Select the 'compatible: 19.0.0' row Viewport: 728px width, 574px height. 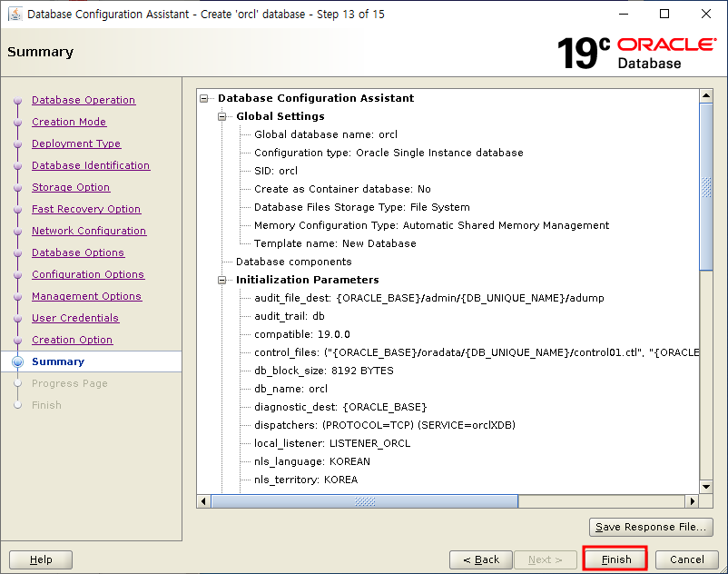pos(301,334)
